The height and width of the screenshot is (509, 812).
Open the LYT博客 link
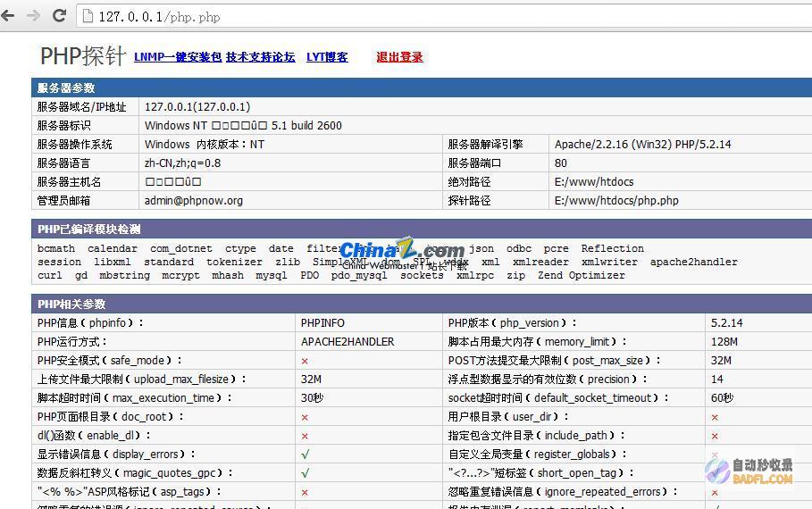(x=327, y=57)
